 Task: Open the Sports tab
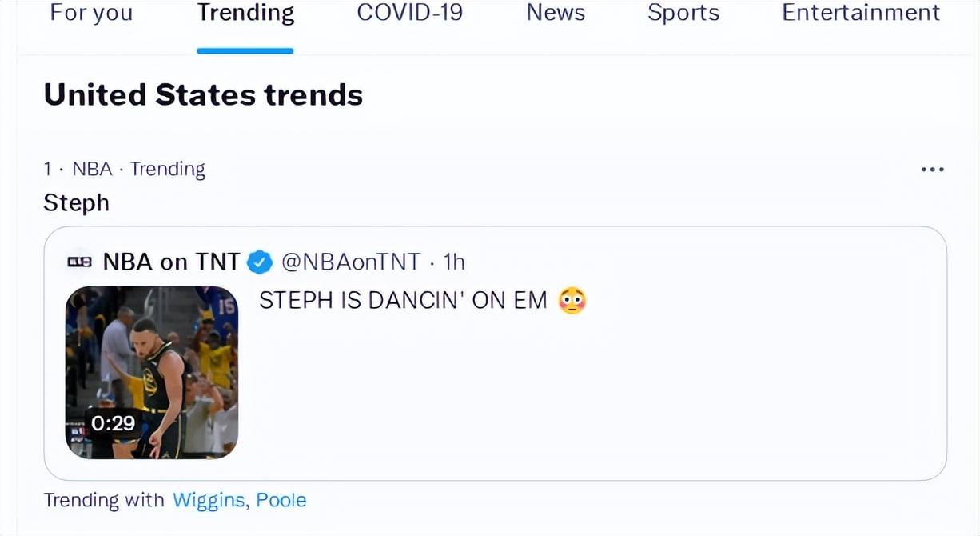[683, 13]
